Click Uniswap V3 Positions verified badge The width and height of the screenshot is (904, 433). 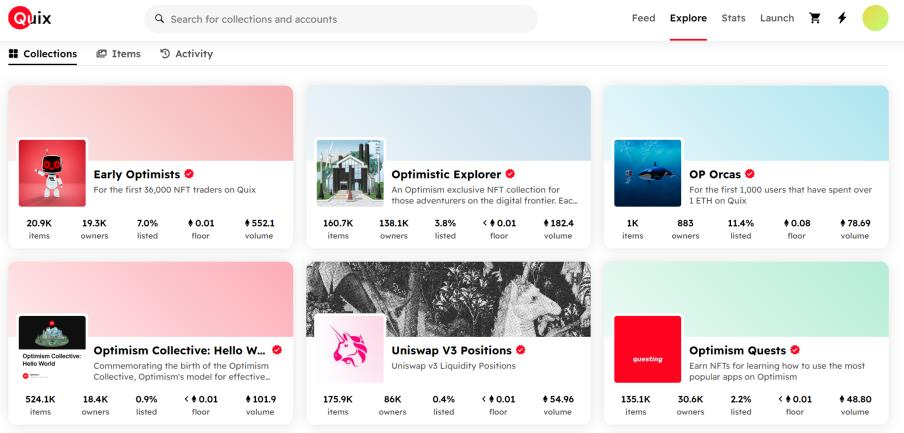point(521,350)
